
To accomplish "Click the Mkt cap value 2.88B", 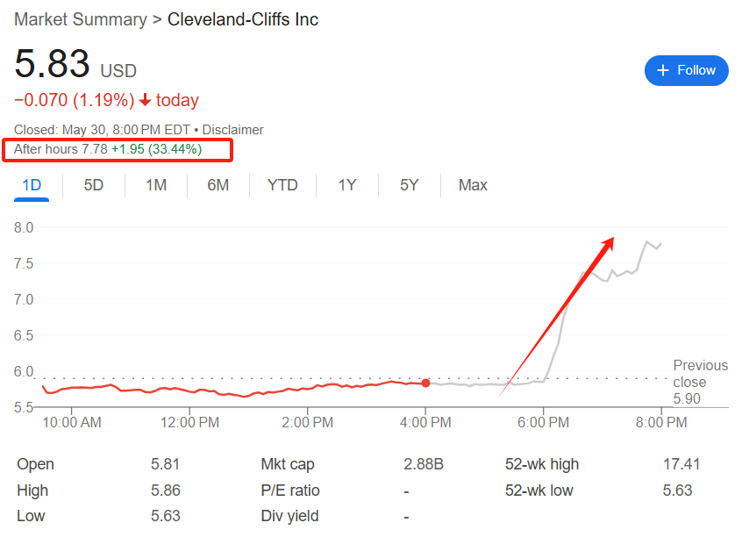I will click(x=424, y=464).
